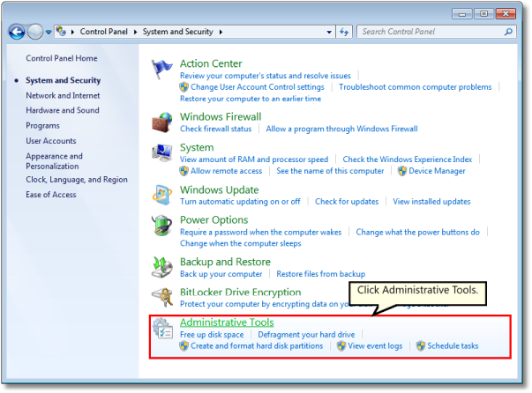The height and width of the screenshot is (393, 532).
Task: Click Allow a program through Windows Firewall
Action: pos(341,129)
